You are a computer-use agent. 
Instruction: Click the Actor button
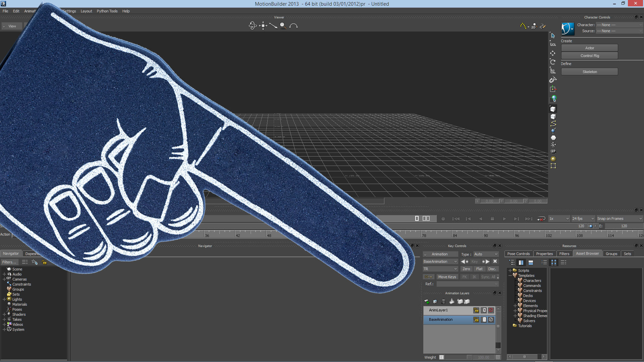(589, 48)
